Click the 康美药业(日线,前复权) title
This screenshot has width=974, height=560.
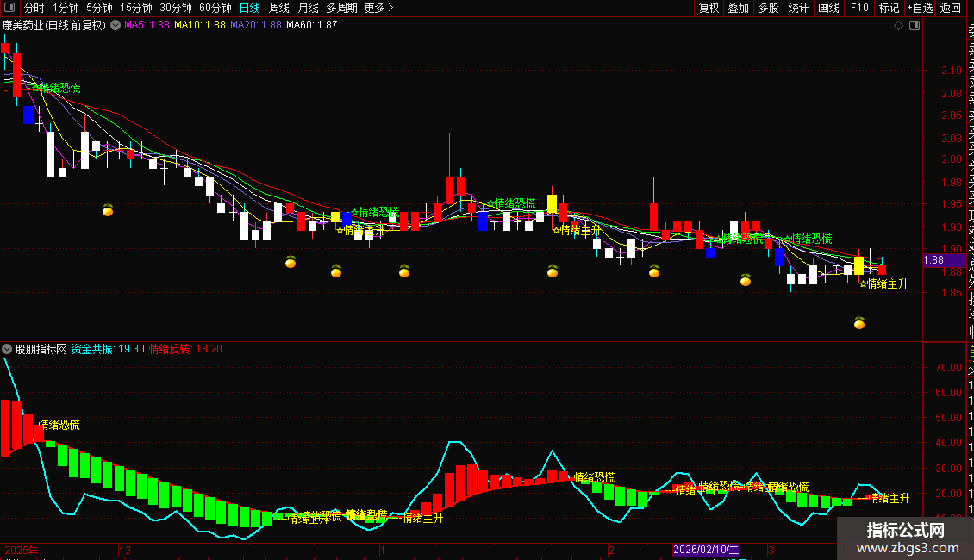point(54,26)
